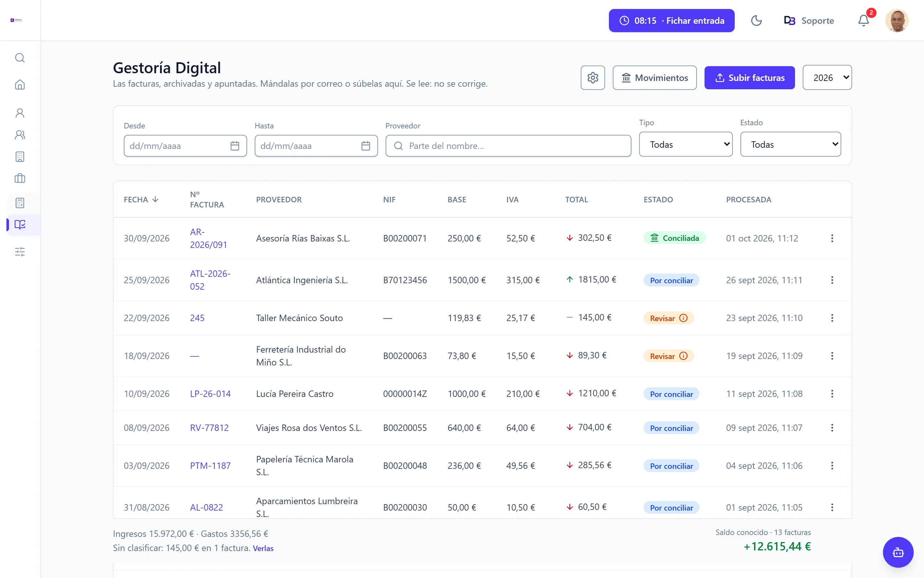The image size is (924, 578).
Task: Open the single-user profile sidebar icon
Action: (20, 113)
